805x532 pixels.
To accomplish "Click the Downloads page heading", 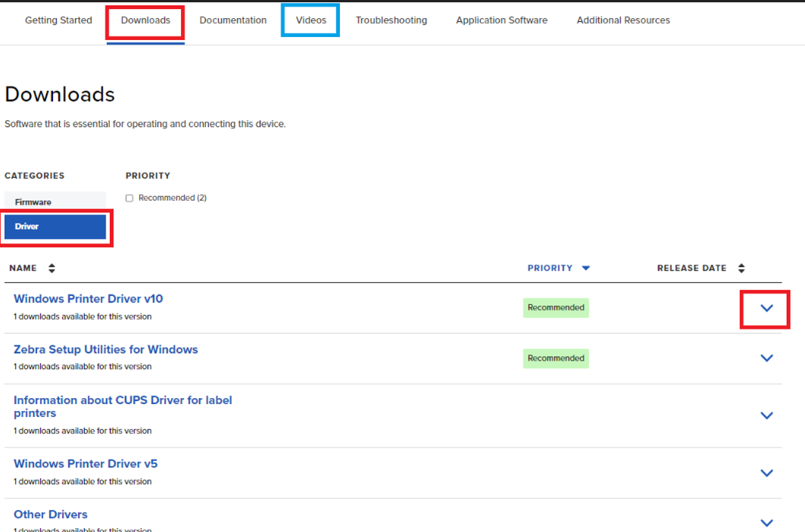I will [60, 95].
